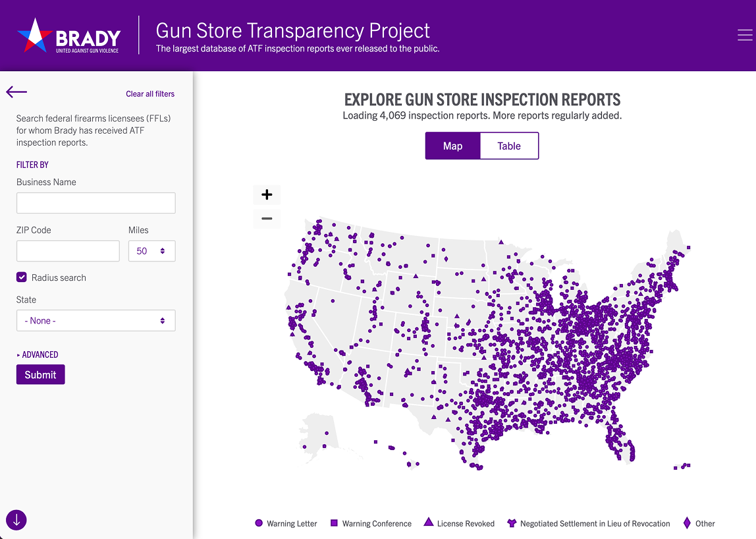Image resolution: width=756 pixels, height=539 pixels.
Task: Open the Miles dropdown
Action: click(x=152, y=251)
